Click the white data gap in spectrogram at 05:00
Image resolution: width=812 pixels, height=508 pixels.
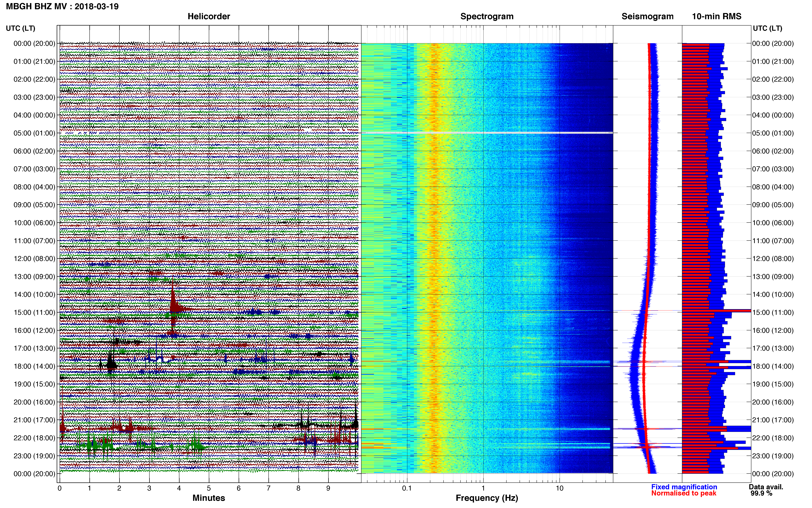coord(487,133)
